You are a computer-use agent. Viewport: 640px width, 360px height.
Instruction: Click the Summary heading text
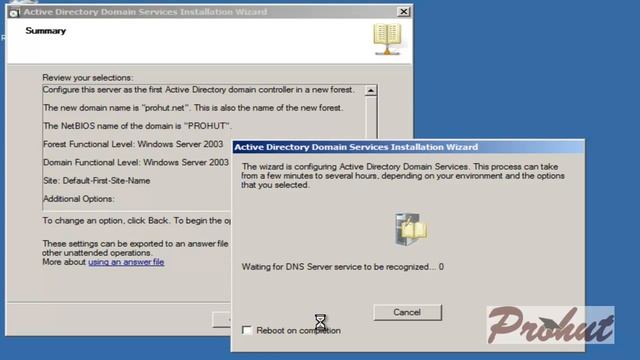pos(46,31)
